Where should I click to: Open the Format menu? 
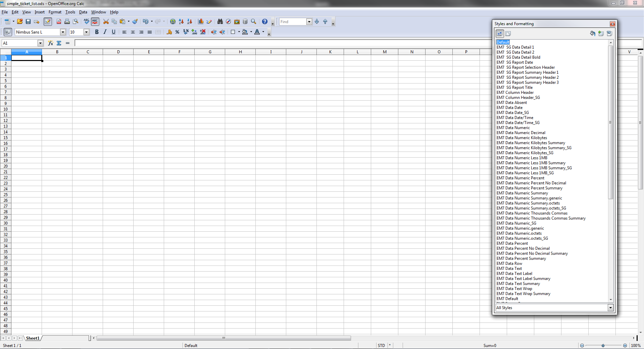tap(55, 12)
